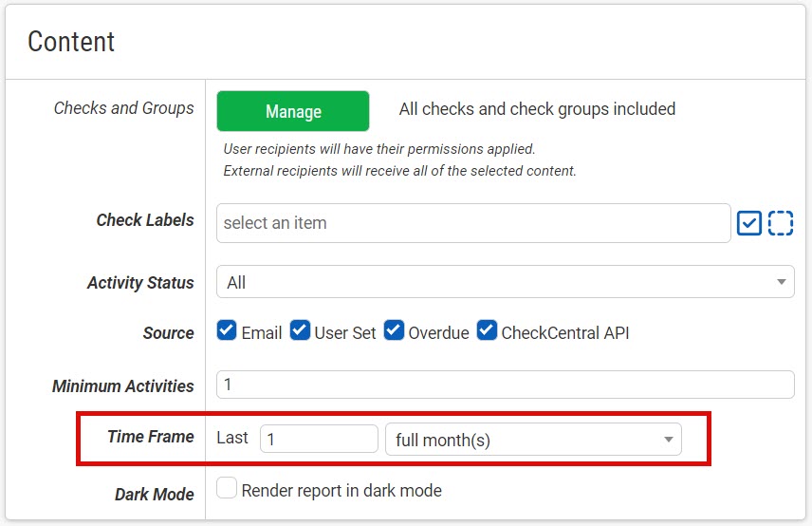Click the 'Overdue' source label text
Screen dimensions: 812x526
pyautogui.click(x=438, y=333)
